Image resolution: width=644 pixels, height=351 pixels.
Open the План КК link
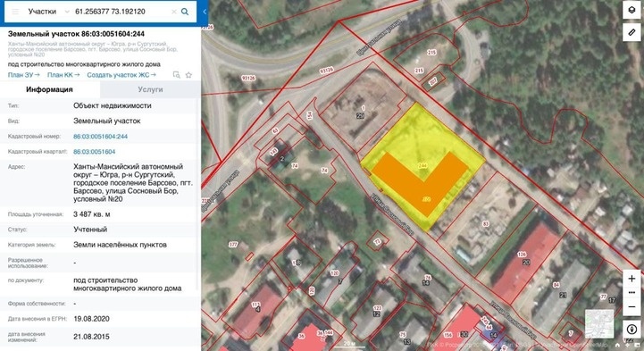63,75
